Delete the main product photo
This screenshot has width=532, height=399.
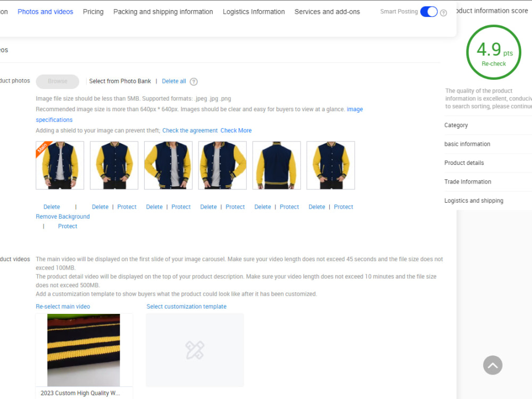tap(52, 206)
